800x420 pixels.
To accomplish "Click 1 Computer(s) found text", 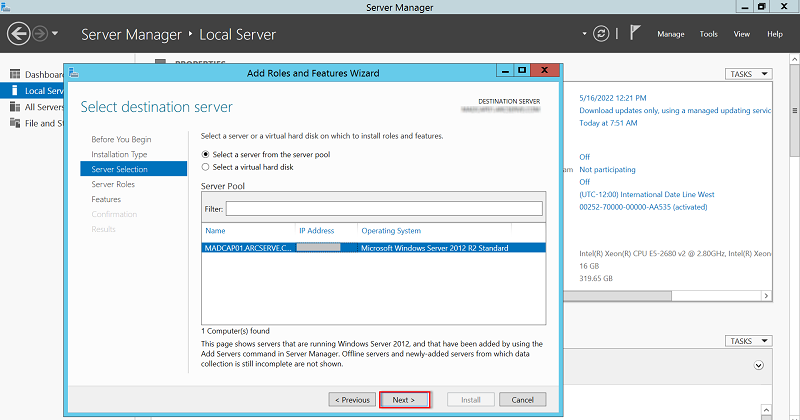I will tap(235, 331).
